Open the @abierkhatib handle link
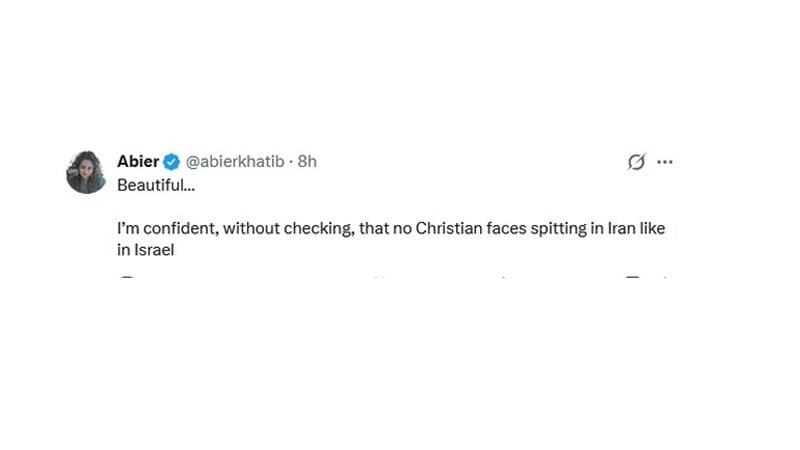The height and width of the screenshot is (450, 800). tap(235, 162)
